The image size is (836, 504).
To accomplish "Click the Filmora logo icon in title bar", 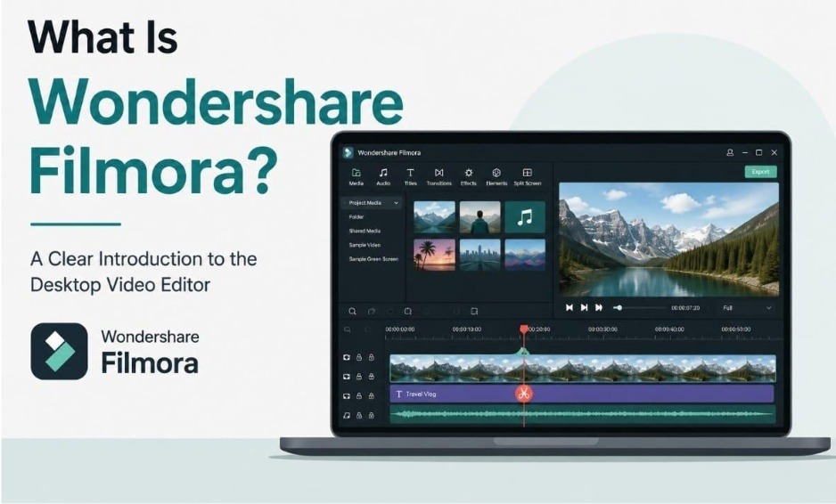I will pos(348,152).
